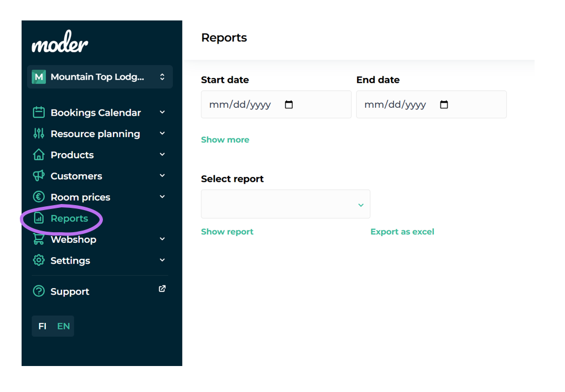This screenshot has height=392, width=565.
Task: Click the Customers megaphone icon
Action: (39, 176)
